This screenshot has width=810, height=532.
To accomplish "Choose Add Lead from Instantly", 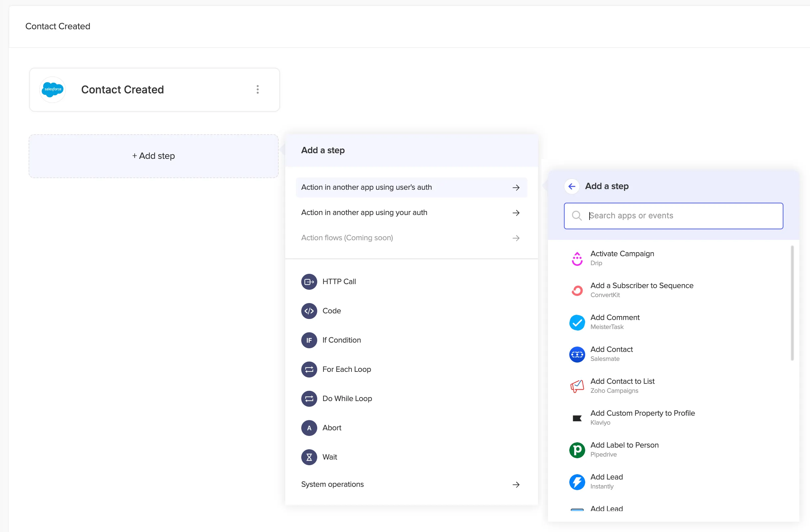I will [606, 480].
